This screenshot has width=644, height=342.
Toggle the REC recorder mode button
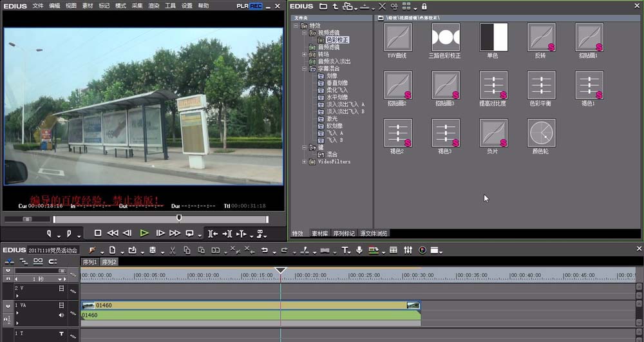click(256, 6)
